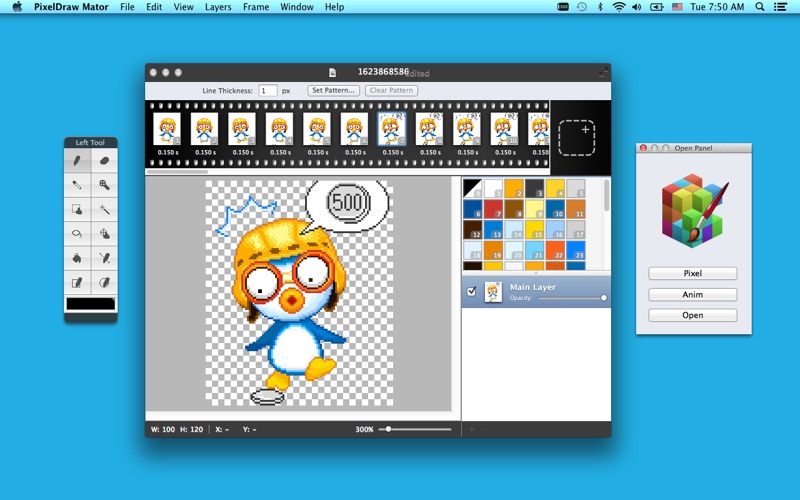Click the Main Layer name

coord(533,287)
